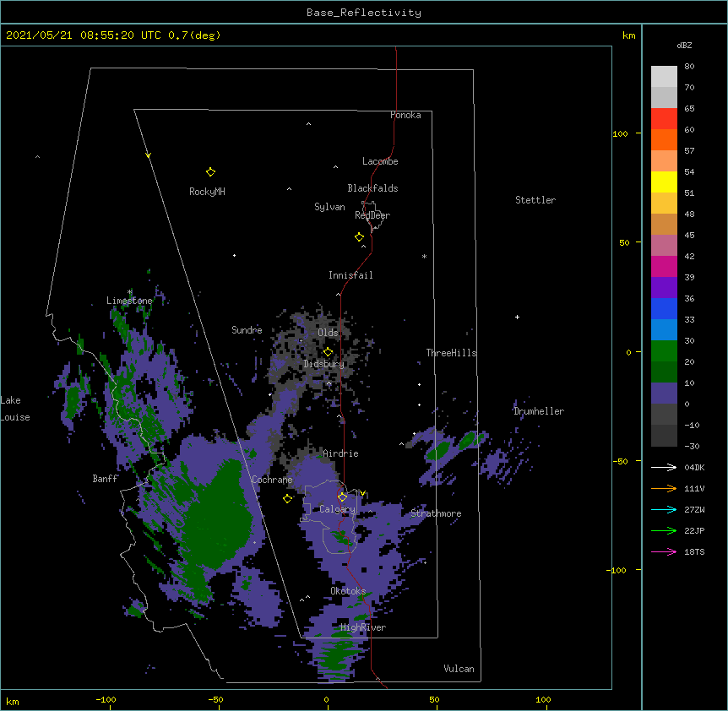This screenshot has width=728, height=711.
Task: Click the Ponoka town label
Action: click(405, 115)
